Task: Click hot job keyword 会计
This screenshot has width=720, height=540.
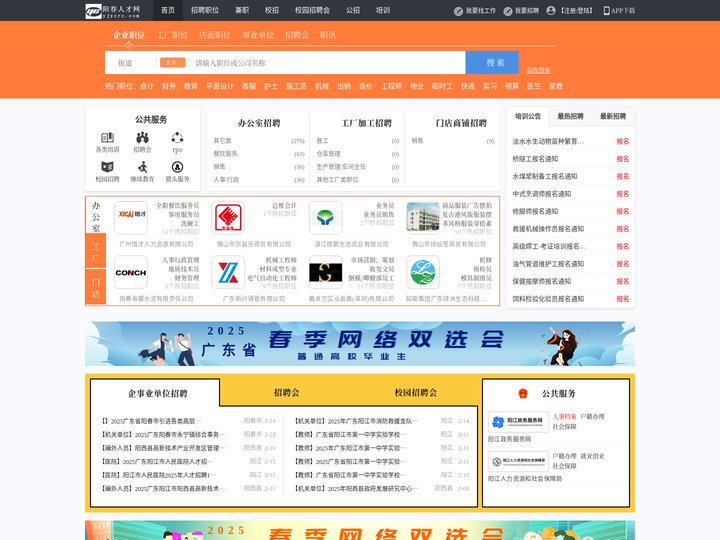Action: click(x=147, y=86)
